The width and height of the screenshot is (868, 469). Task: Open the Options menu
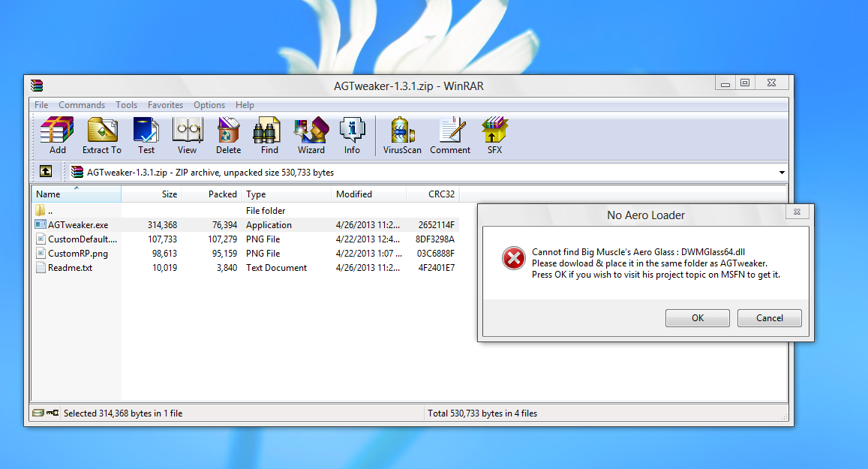pos(209,104)
